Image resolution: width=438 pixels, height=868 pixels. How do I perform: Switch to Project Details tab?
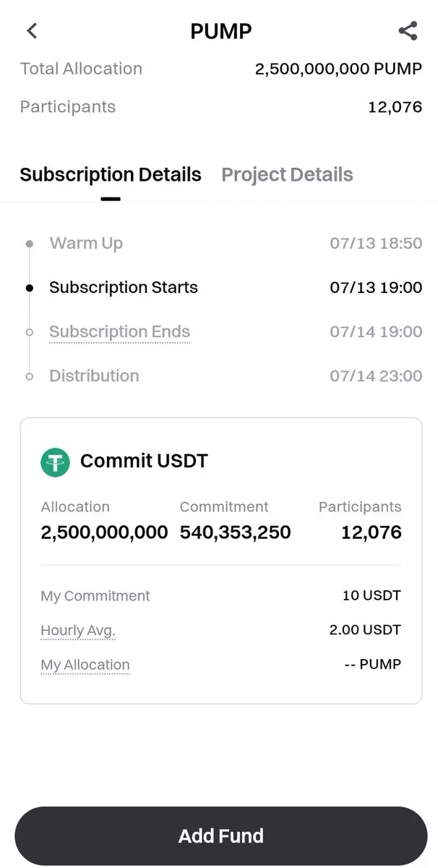tap(287, 175)
